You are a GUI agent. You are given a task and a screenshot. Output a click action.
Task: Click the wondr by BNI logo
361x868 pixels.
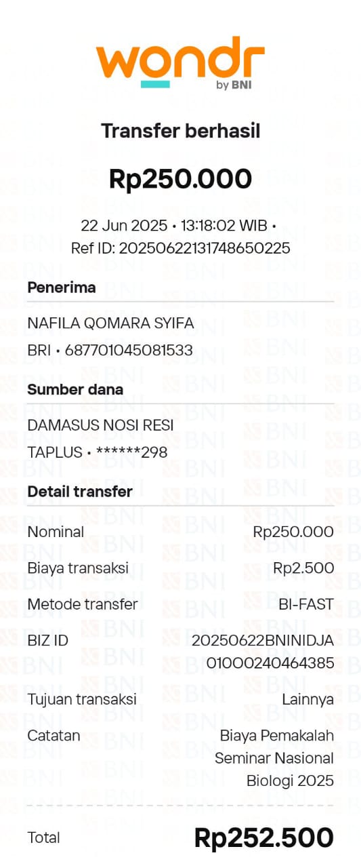pyautogui.click(x=180, y=62)
